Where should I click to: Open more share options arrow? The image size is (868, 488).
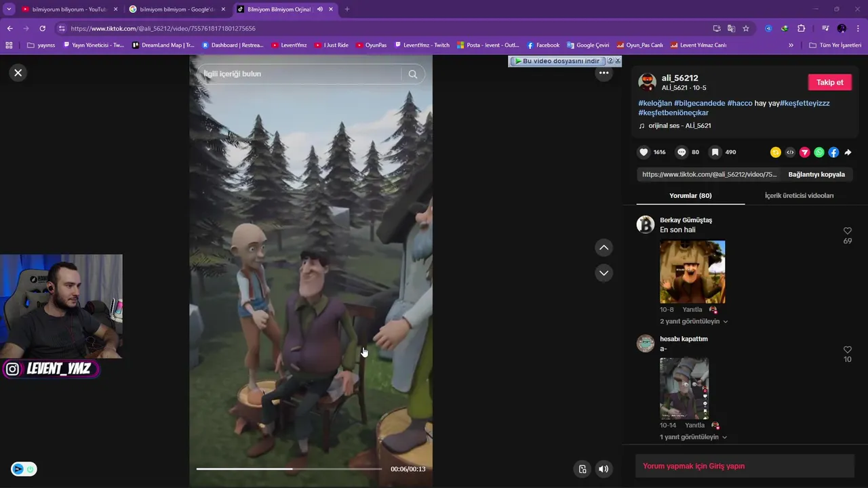tap(848, 152)
